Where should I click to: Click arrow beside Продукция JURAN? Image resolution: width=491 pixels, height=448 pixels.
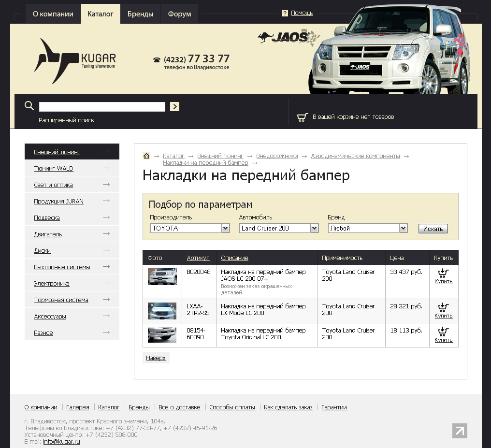(106, 201)
